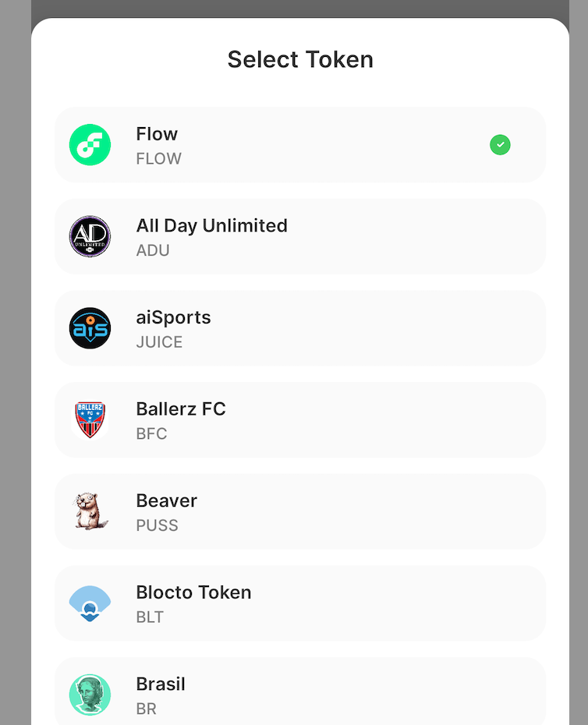Click the Brasil token portrait icon
This screenshot has height=725, width=588.
90,694
